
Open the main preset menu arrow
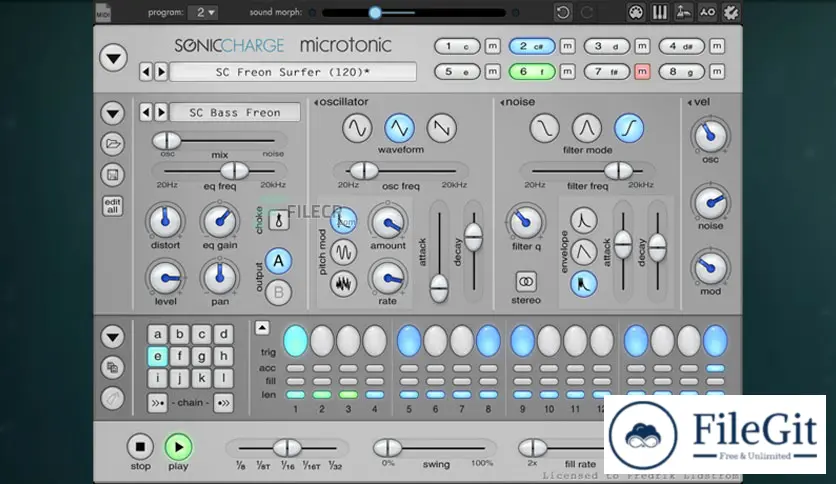113,58
